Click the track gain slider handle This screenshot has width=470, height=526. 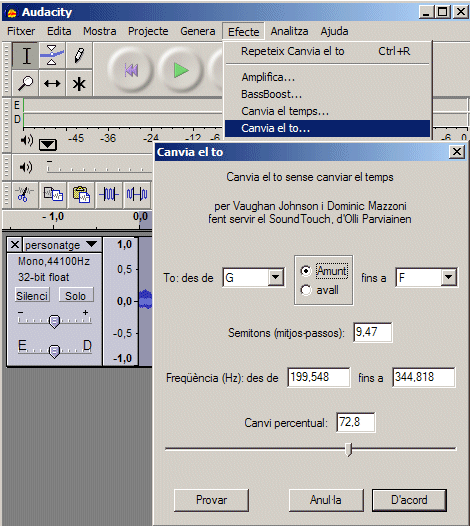(x=54, y=321)
